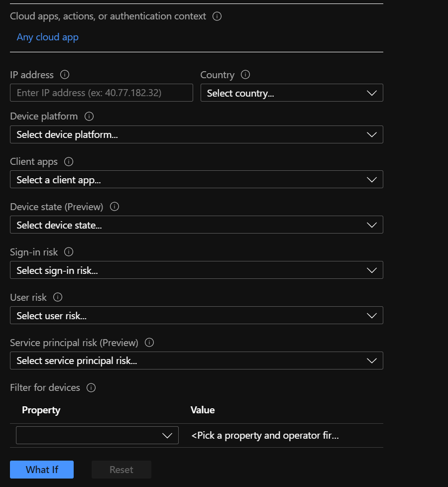Open the Select sign-in risk dropdown

(196, 270)
